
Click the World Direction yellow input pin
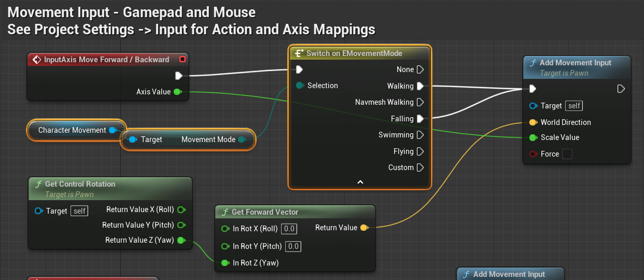tap(533, 122)
